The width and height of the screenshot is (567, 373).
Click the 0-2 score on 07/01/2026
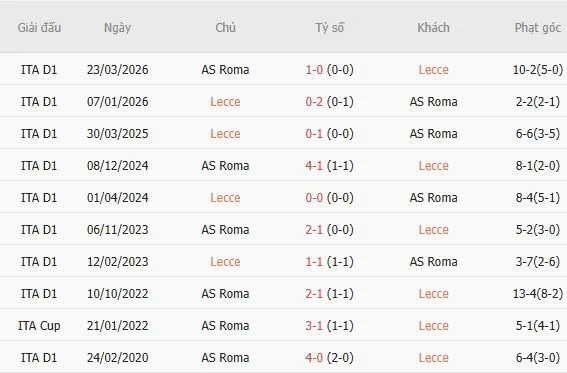(314, 102)
